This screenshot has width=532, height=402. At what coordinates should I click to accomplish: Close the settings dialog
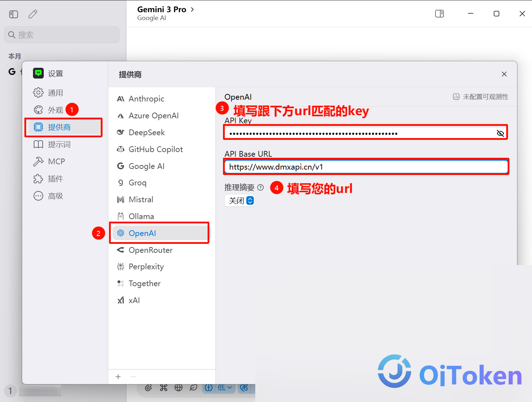(x=504, y=74)
